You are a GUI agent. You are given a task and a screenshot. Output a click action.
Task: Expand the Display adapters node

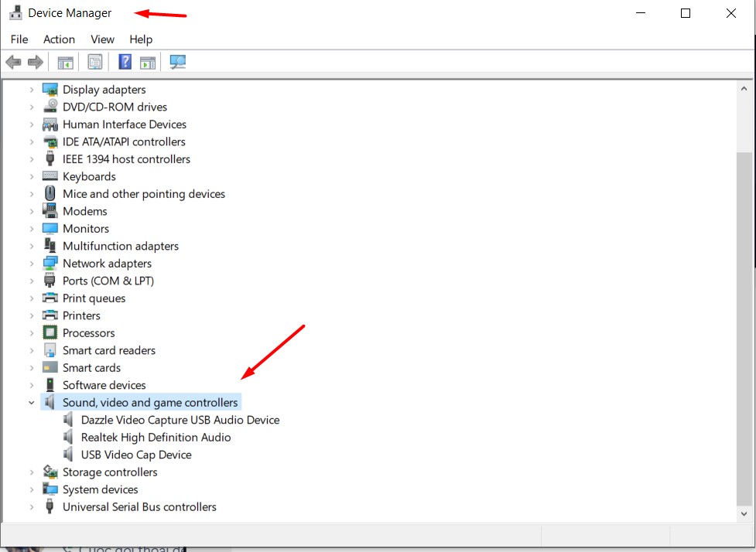point(32,90)
